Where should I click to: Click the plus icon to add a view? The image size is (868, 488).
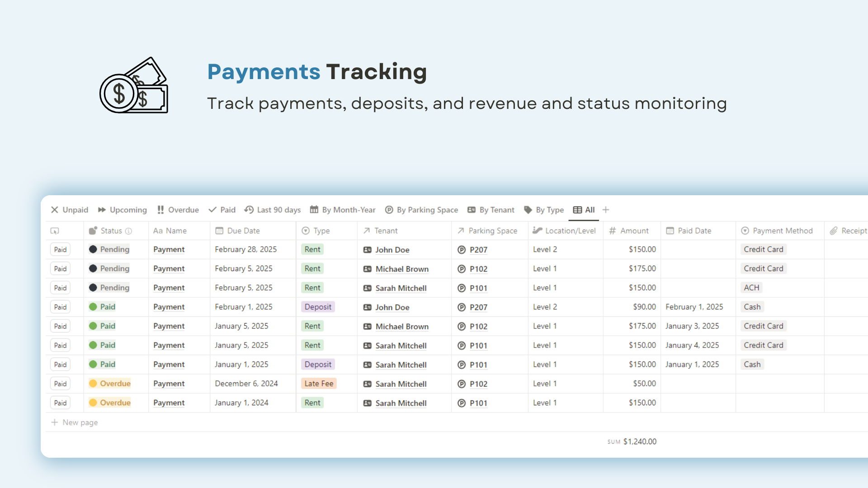click(606, 210)
